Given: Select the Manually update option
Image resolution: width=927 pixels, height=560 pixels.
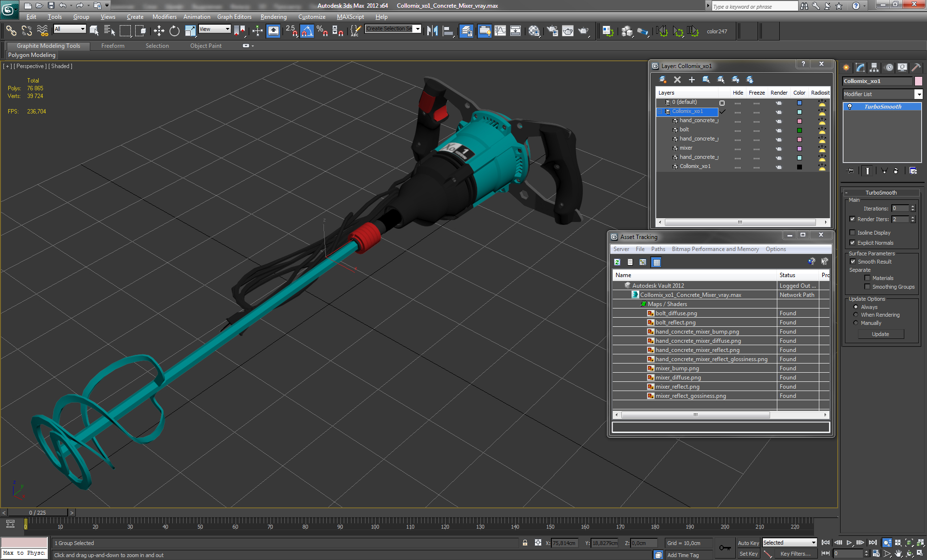Looking at the screenshot, I should tap(856, 322).
